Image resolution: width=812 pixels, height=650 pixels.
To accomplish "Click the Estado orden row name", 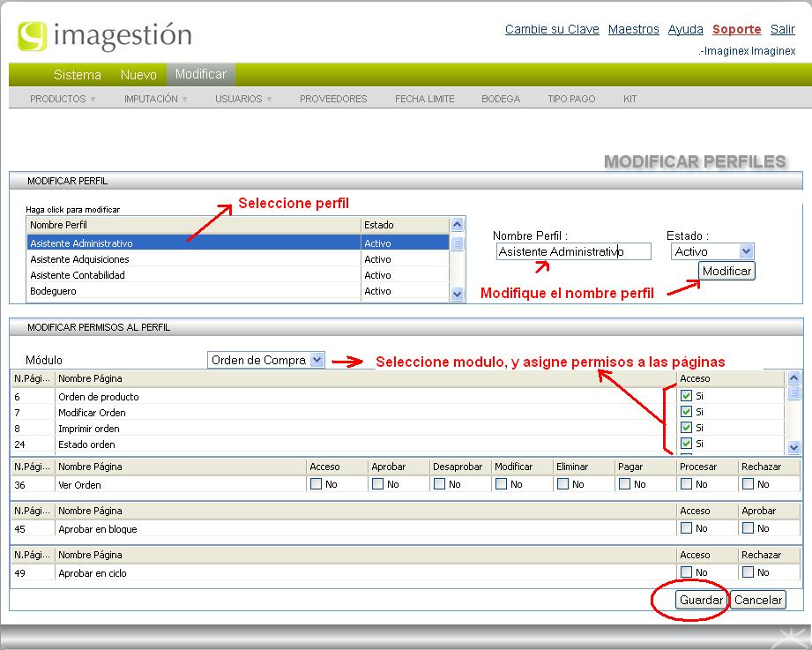I will tap(86, 445).
